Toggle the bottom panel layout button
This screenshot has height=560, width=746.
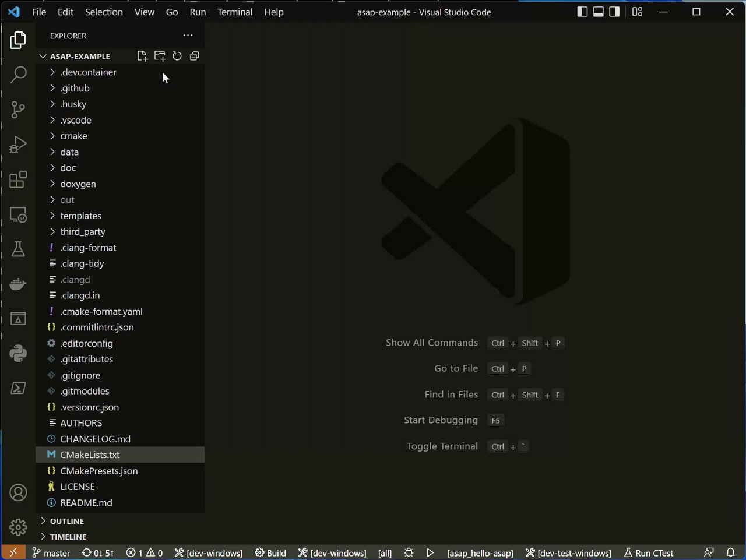(x=599, y=12)
